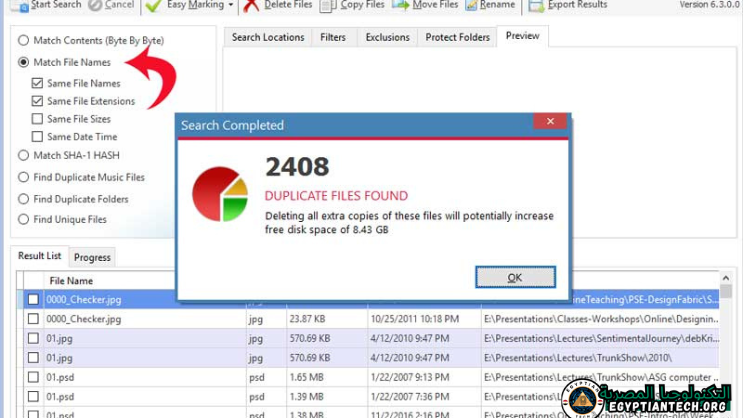Click OK in the Search Completed dialog
Image resolution: width=743 pixels, height=418 pixels.
(515, 277)
